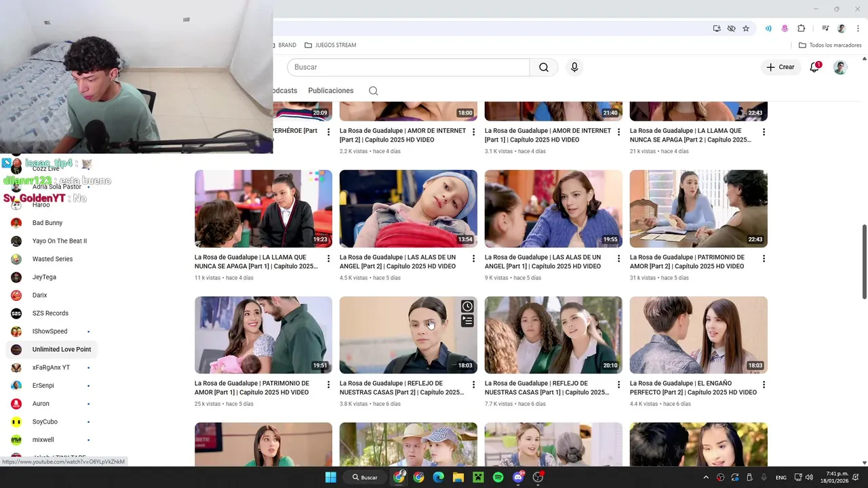Open options for LAS ALAS DE UN ANGEL Part 2

click(x=473, y=258)
